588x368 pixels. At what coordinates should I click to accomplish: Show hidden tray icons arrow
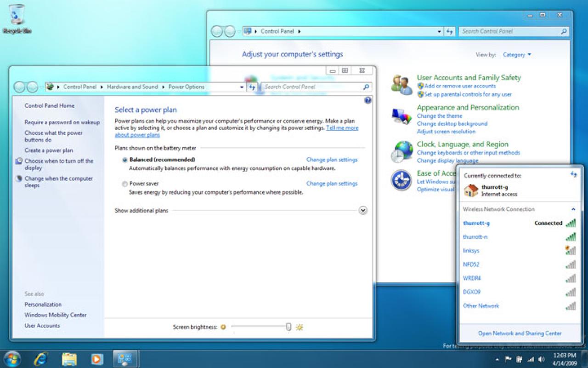coord(498,359)
